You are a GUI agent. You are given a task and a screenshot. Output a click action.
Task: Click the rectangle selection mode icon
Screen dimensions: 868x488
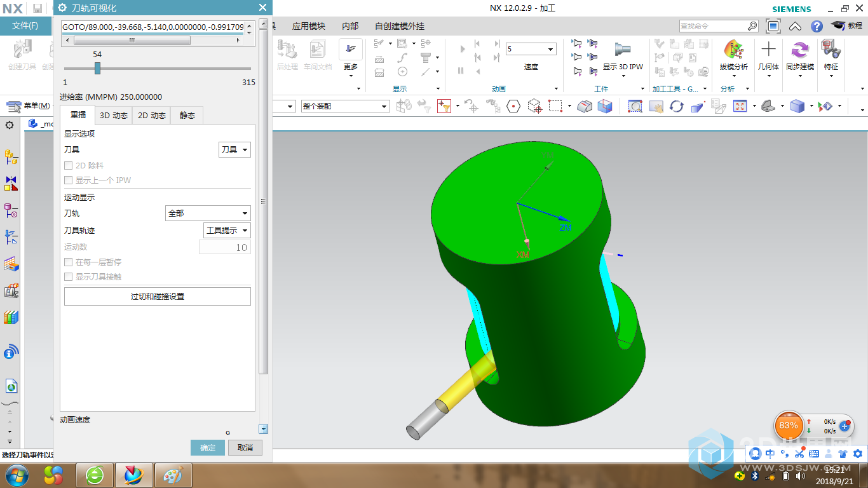click(556, 106)
